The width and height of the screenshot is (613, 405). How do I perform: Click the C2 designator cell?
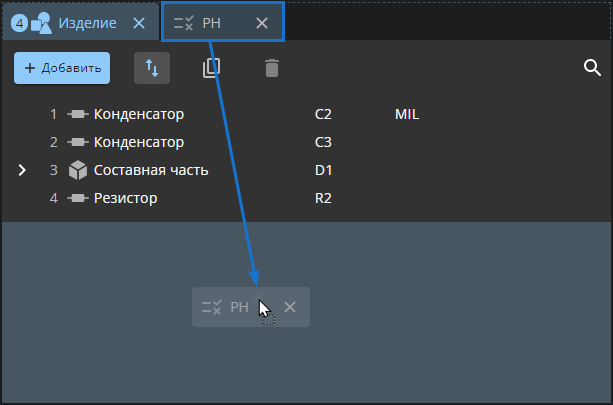pos(323,114)
